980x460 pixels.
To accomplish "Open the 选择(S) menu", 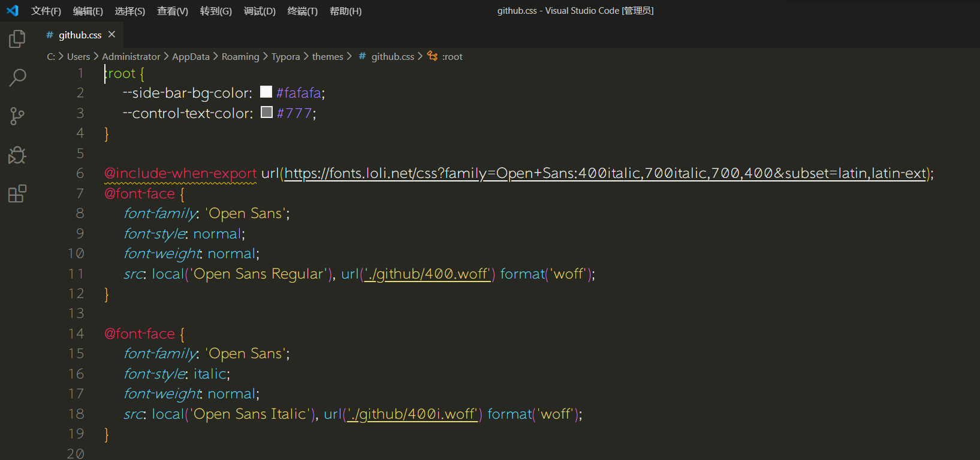I will click(130, 11).
